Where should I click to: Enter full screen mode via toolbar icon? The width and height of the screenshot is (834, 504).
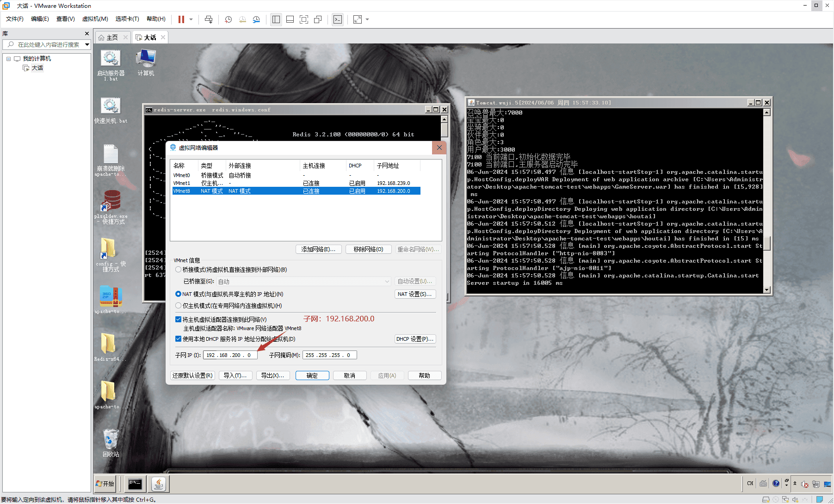coord(304,19)
